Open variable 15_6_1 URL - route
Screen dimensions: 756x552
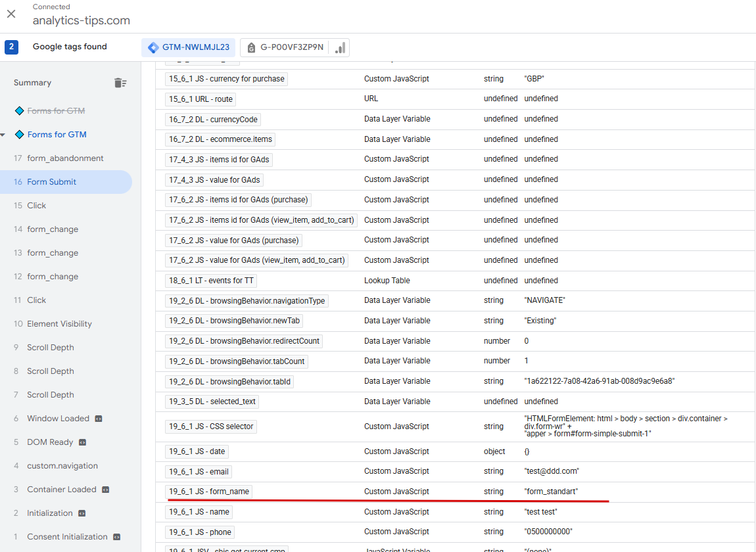201,99
